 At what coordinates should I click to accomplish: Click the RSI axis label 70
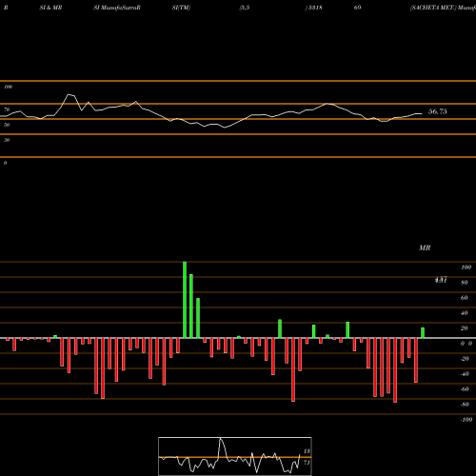[x=7, y=109]
